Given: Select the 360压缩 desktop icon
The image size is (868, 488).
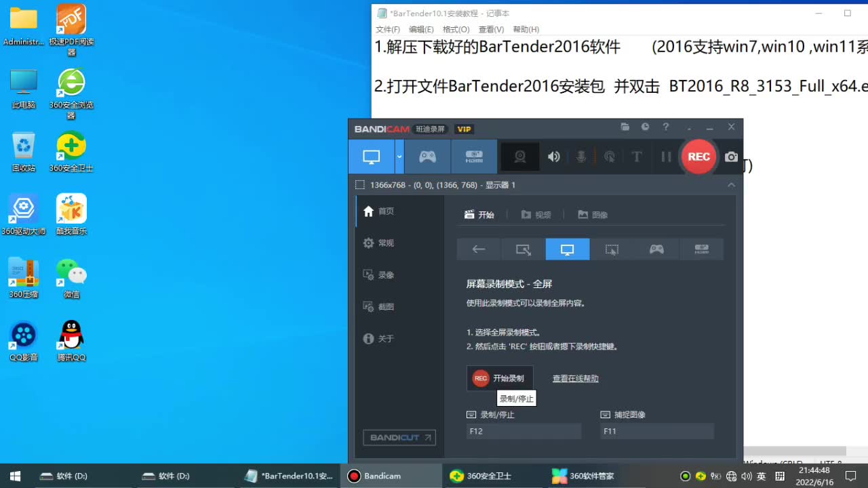Looking at the screenshot, I should 24,278.
